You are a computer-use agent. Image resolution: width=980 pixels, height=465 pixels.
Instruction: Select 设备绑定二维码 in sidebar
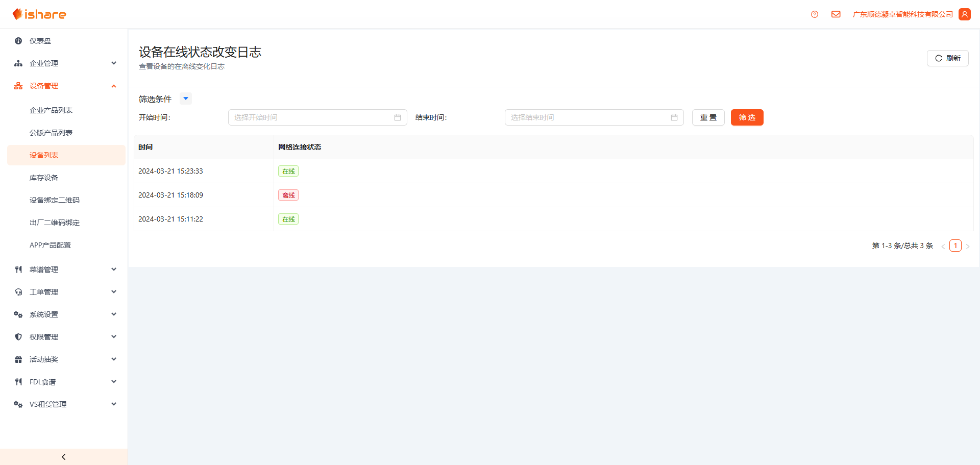[55, 200]
